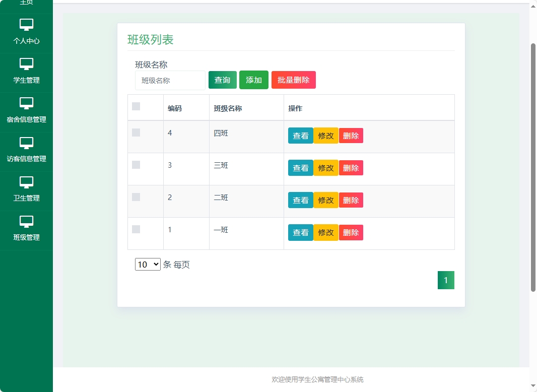Click the monitor icon for 访客信息管理
537x392 pixels.
pyautogui.click(x=26, y=143)
